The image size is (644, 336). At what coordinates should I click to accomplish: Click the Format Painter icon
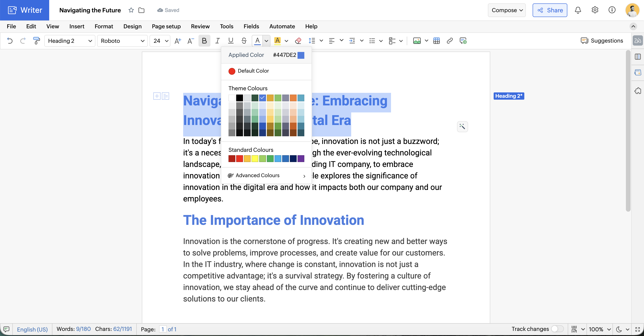[36, 41]
